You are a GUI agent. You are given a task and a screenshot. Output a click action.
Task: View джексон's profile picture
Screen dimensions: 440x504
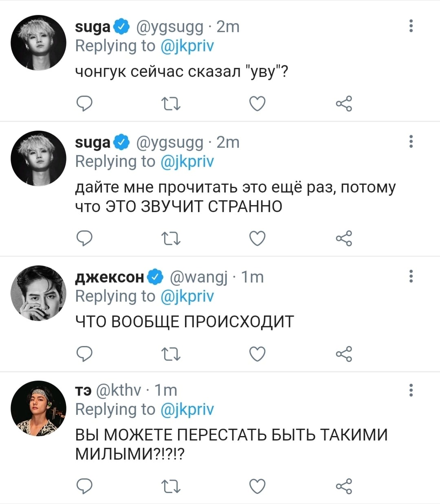pos(38,293)
